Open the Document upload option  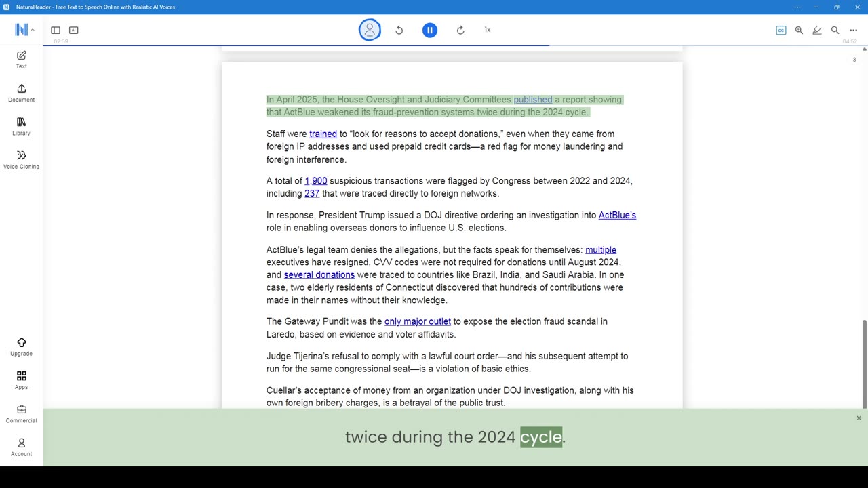21,93
